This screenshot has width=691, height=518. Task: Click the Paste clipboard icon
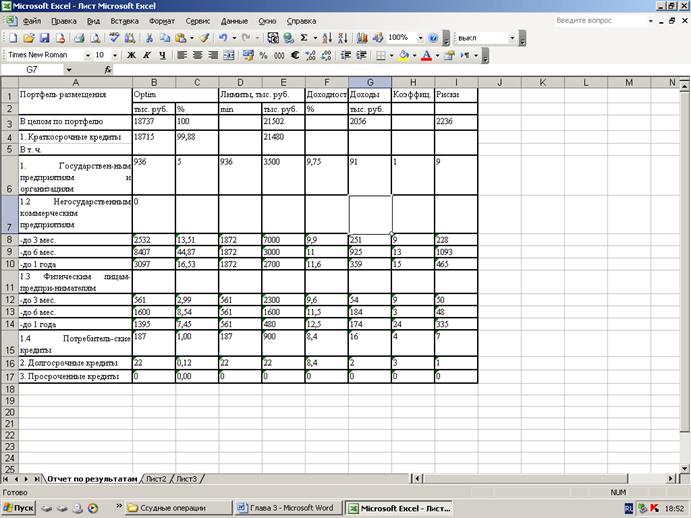[x=180, y=38]
